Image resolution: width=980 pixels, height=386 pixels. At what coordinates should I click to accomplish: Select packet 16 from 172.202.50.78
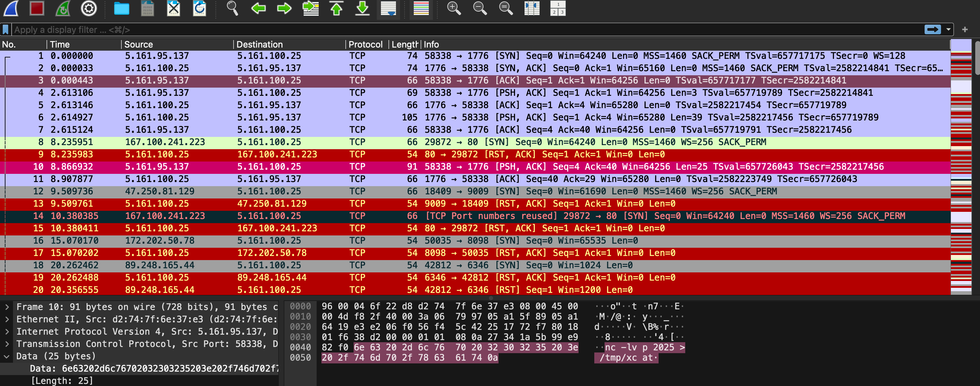475,241
